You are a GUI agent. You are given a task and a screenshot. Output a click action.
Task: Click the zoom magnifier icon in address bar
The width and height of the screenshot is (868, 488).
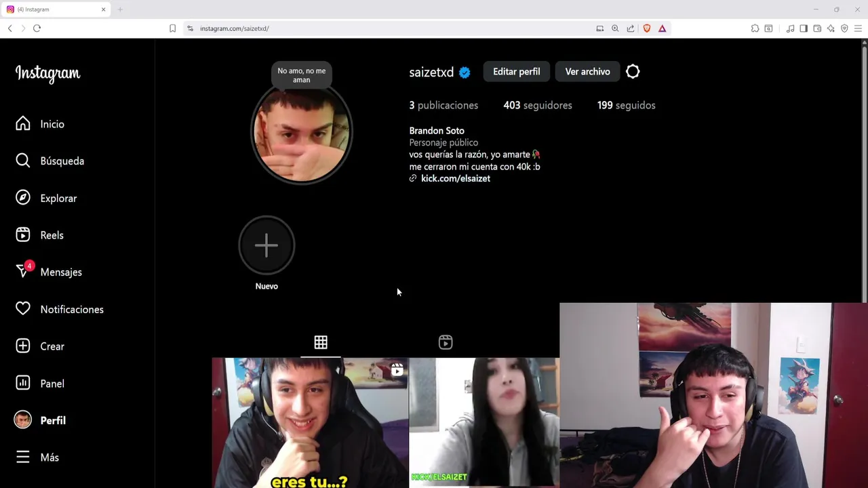(x=615, y=28)
